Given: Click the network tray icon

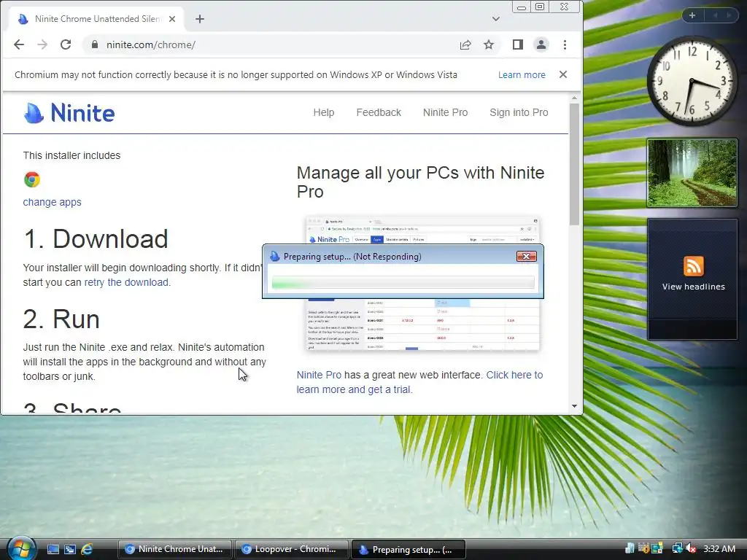Looking at the screenshot, I should [x=677, y=549].
